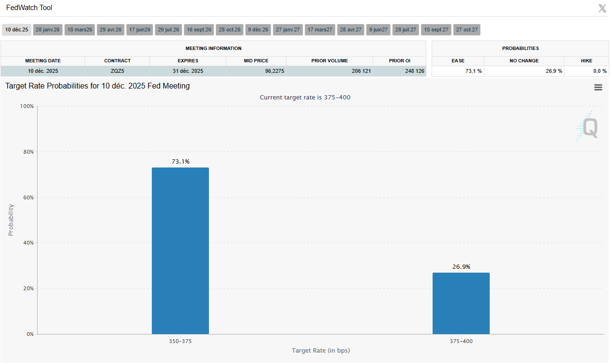This screenshot has width=612, height=364.
Task: Open the 15 sept.27 meeting tab
Action: pyautogui.click(x=436, y=30)
